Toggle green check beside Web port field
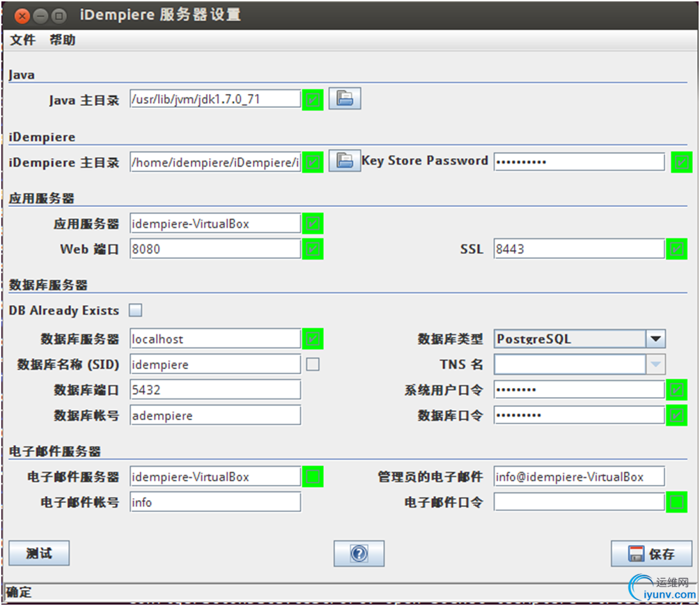 click(313, 249)
